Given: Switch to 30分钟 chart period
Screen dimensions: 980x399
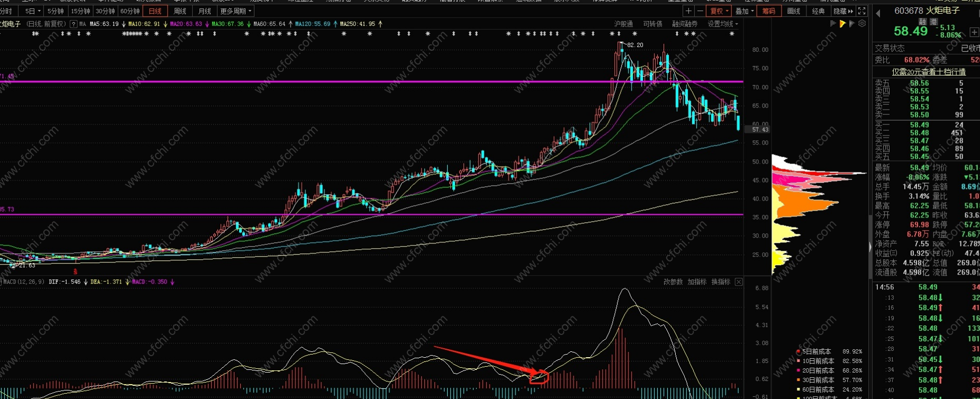Looking at the screenshot, I should pyautogui.click(x=105, y=11).
